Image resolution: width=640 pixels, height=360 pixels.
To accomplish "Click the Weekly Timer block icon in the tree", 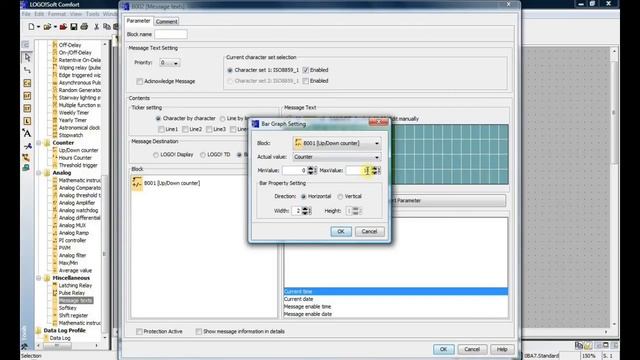I will tap(55, 113).
